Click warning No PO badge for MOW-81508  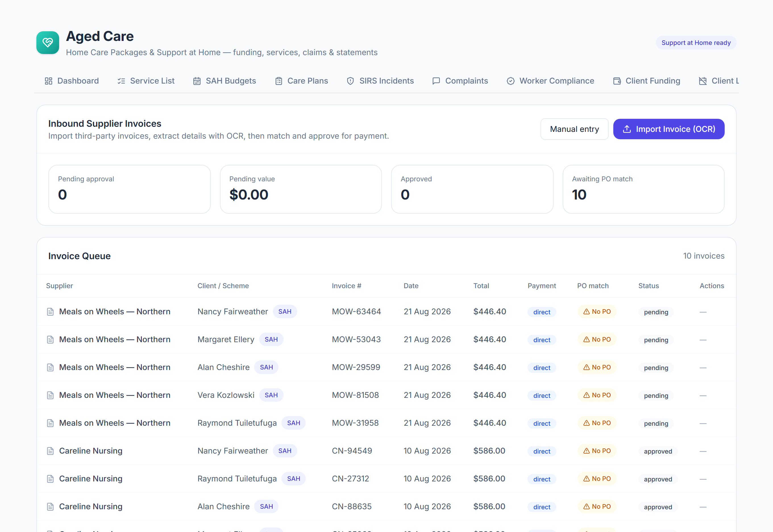tap(597, 395)
